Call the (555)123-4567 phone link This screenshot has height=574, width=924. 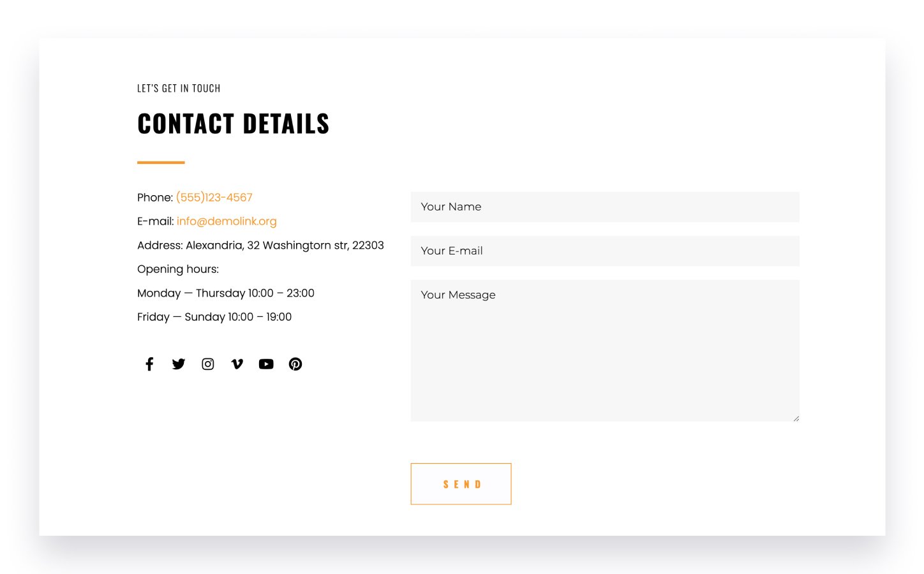click(x=214, y=198)
